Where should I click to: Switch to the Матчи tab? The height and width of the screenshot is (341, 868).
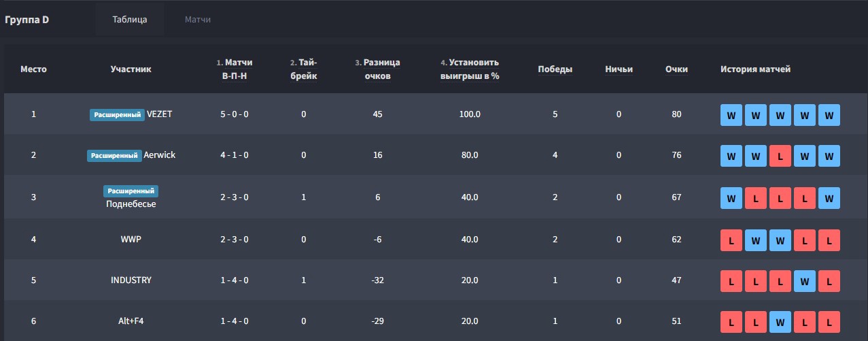[198, 20]
